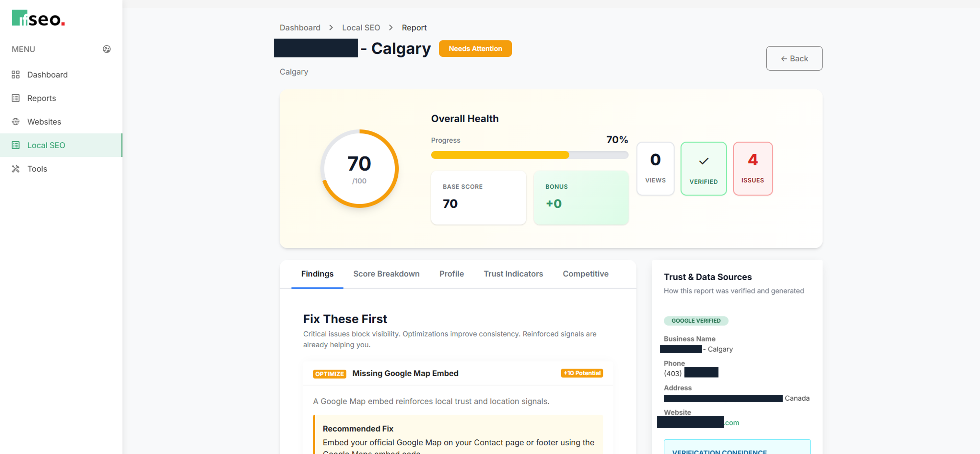Click the 70% progress bar

pos(529,155)
